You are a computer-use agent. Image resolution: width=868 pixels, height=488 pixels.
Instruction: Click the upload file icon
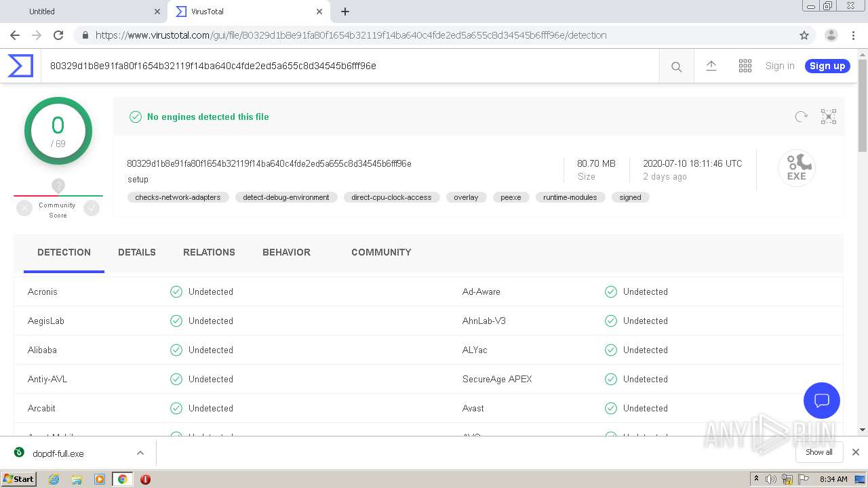click(x=711, y=66)
